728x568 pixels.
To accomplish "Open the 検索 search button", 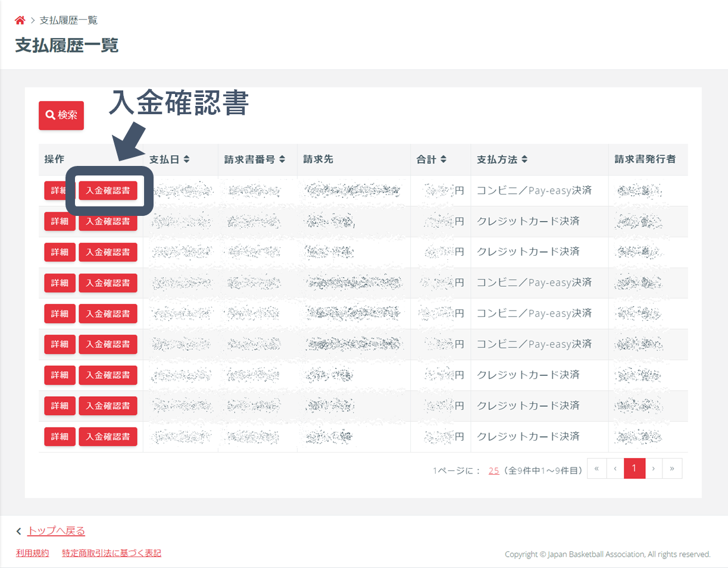I will pyautogui.click(x=61, y=115).
